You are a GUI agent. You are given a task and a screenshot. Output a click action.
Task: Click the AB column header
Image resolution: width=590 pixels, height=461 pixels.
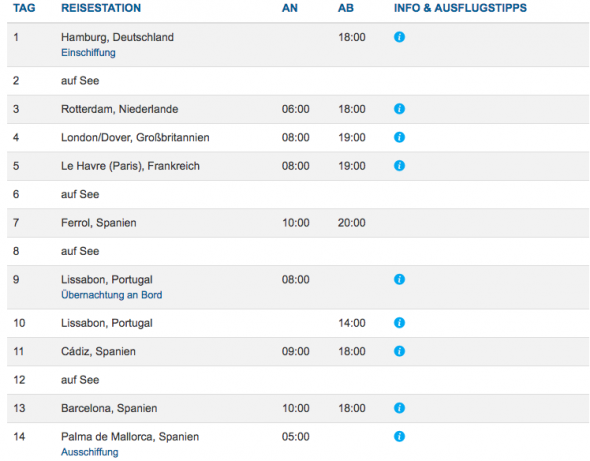click(x=346, y=8)
